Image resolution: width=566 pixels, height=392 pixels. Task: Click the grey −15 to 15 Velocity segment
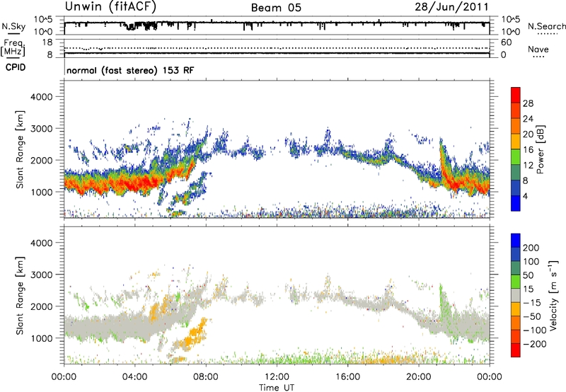(x=516, y=295)
